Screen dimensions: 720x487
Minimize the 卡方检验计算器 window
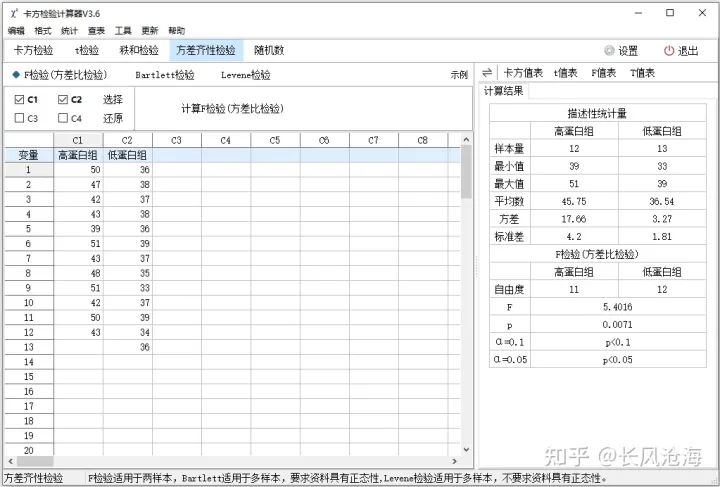click(638, 13)
